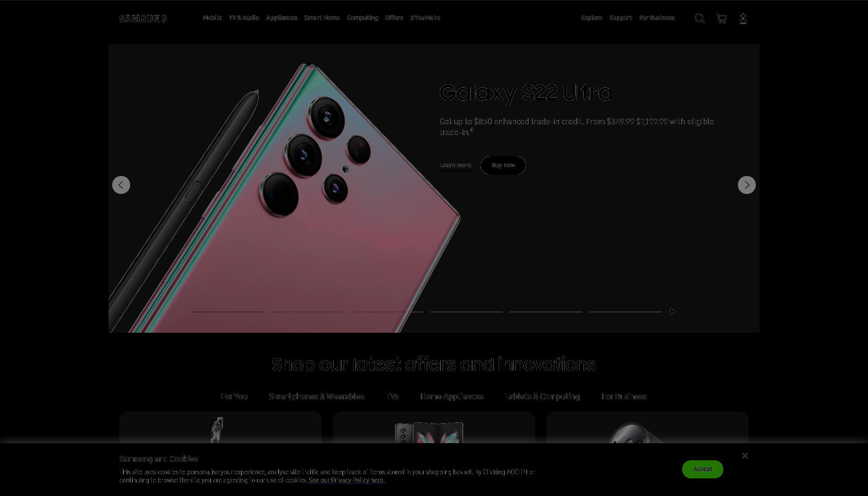The width and height of the screenshot is (868, 496).
Task: Open the user account icon
Action: 743,19
